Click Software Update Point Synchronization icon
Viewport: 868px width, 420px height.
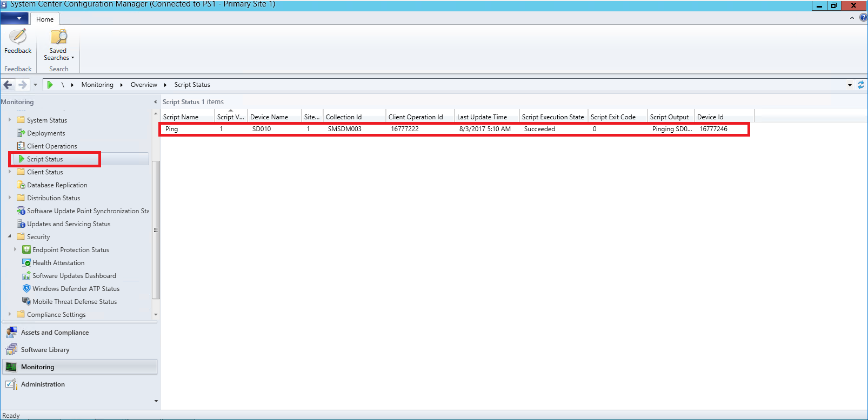tap(21, 211)
